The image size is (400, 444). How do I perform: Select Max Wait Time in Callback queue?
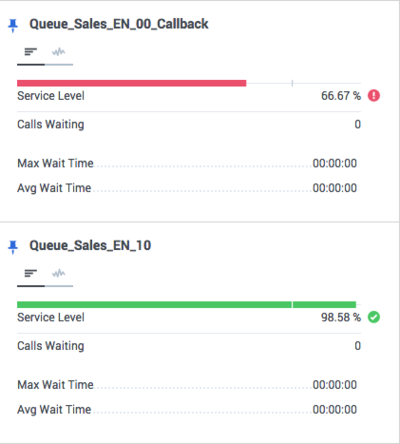[x=187, y=163]
